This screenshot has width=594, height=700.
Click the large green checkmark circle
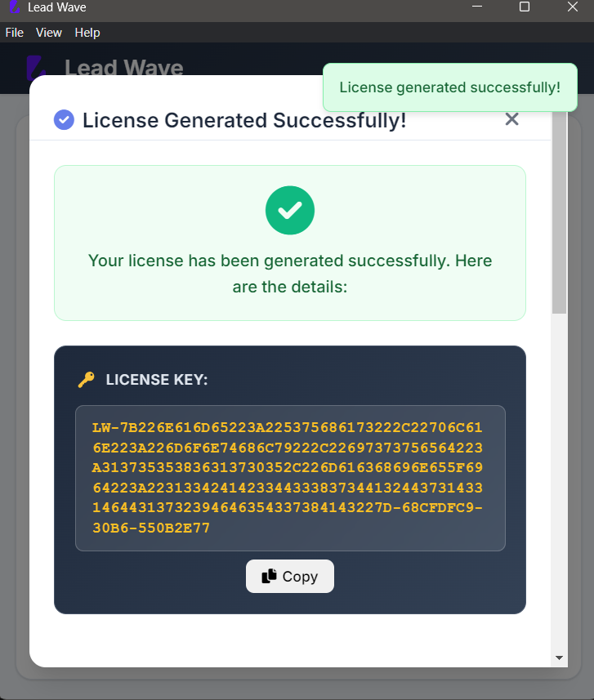(290, 210)
